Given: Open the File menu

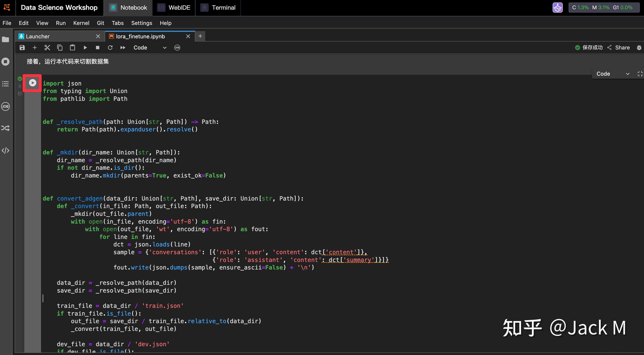Looking at the screenshot, I should point(7,23).
